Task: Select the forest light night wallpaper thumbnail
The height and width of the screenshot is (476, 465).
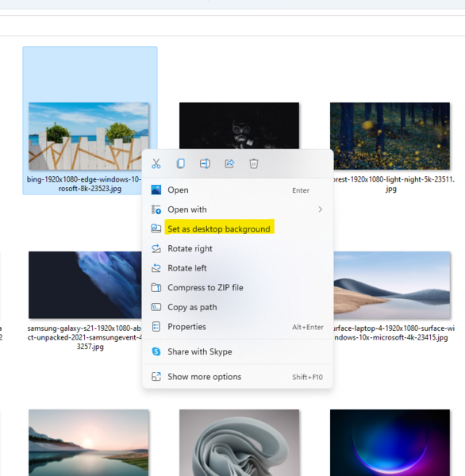Action: [390, 136]
